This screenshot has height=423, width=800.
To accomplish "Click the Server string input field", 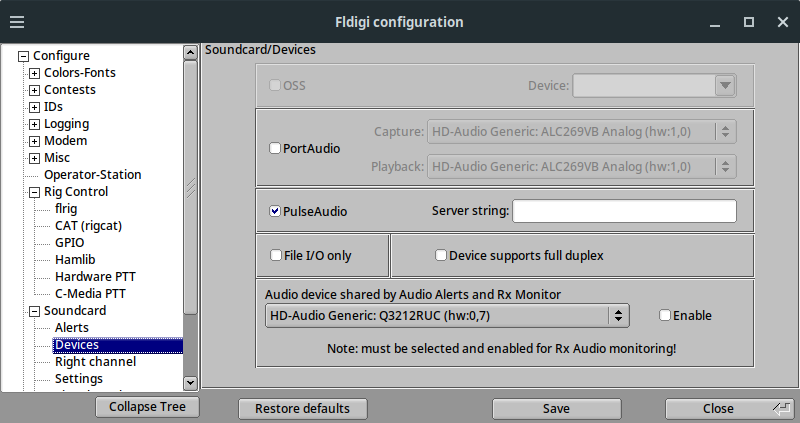I will [x=624, y=211].
